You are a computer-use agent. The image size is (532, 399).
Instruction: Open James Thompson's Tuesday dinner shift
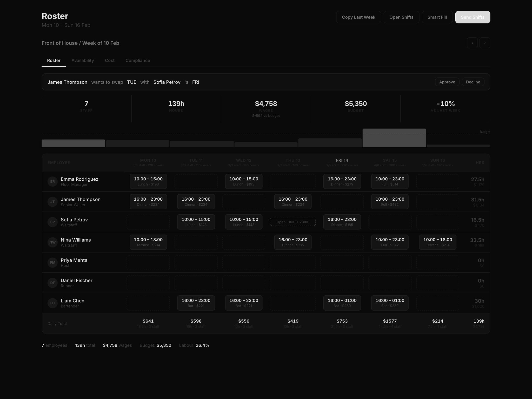(x=196, y=202)
